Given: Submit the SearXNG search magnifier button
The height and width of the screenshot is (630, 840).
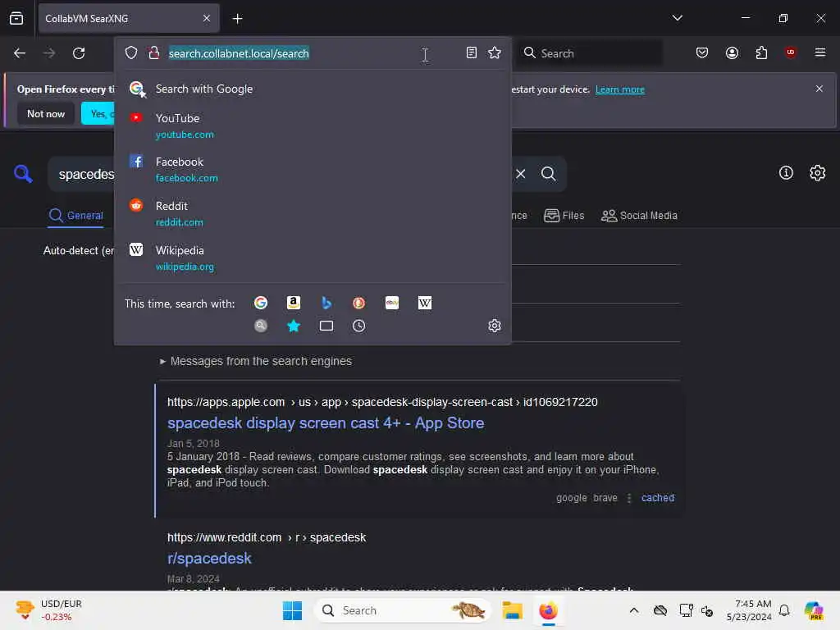Looking at the screenshot, I should coord(549,174).
